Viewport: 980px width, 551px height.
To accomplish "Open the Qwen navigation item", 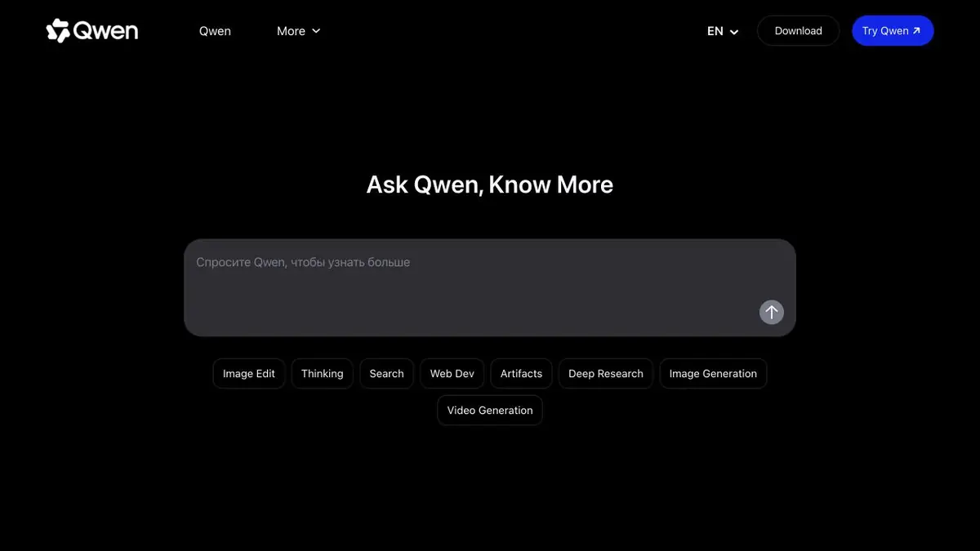I will (x=215, y=31).
